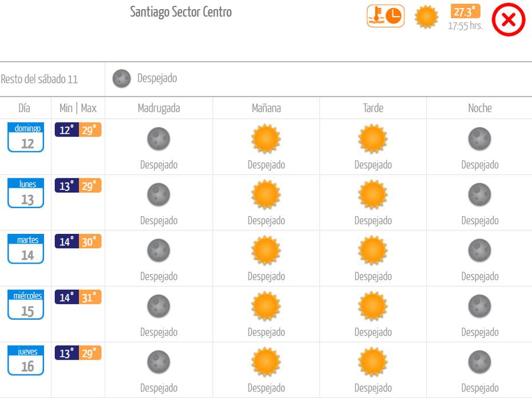Image resolution: width=532 pixels, height=398 pixels.
Task: Select the miércoles 15 date badge
Action: (26, 304)
